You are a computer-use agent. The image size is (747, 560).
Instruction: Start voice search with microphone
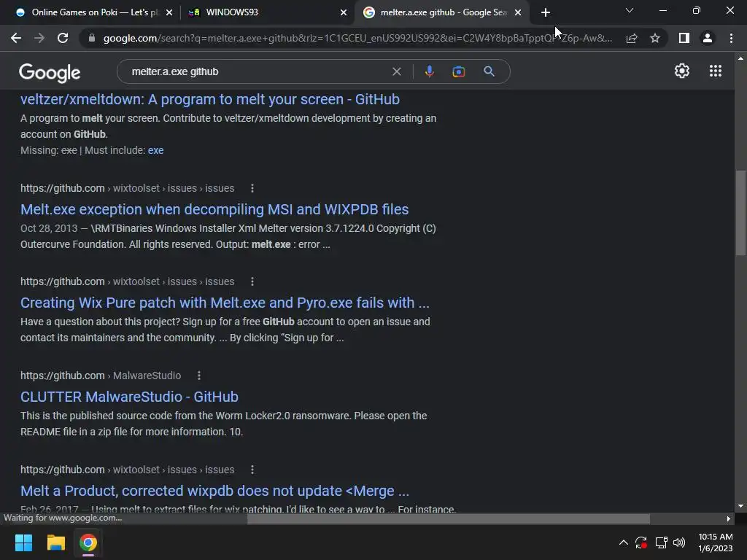[429, 71]
